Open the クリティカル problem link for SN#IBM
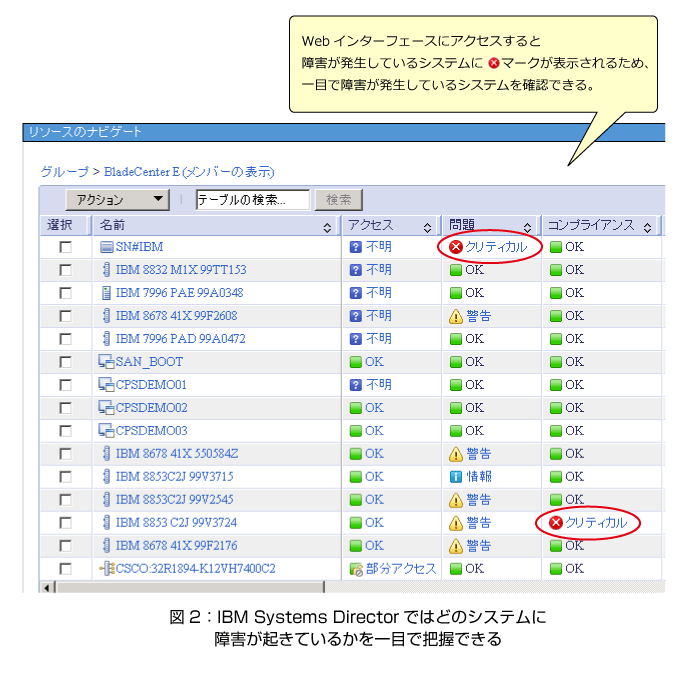Image resolution: width=686 pixels, height=678 pixels. pos(496,247)
